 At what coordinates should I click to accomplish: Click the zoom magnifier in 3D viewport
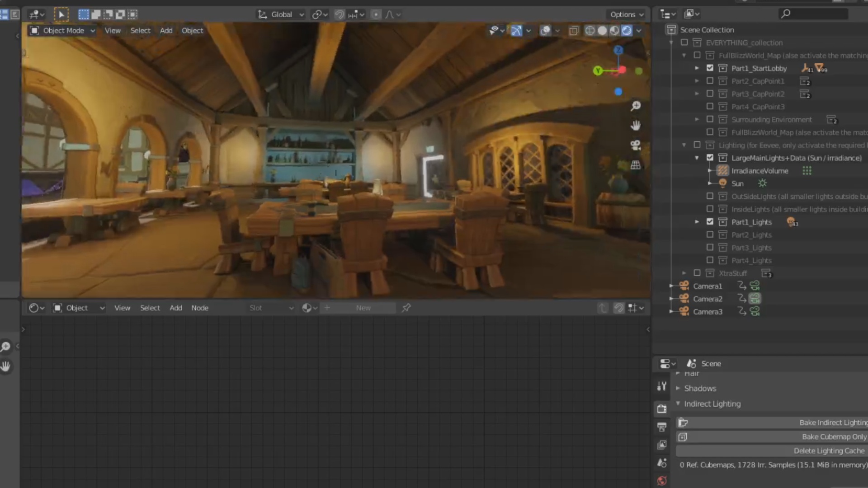[x=636, y=106]
